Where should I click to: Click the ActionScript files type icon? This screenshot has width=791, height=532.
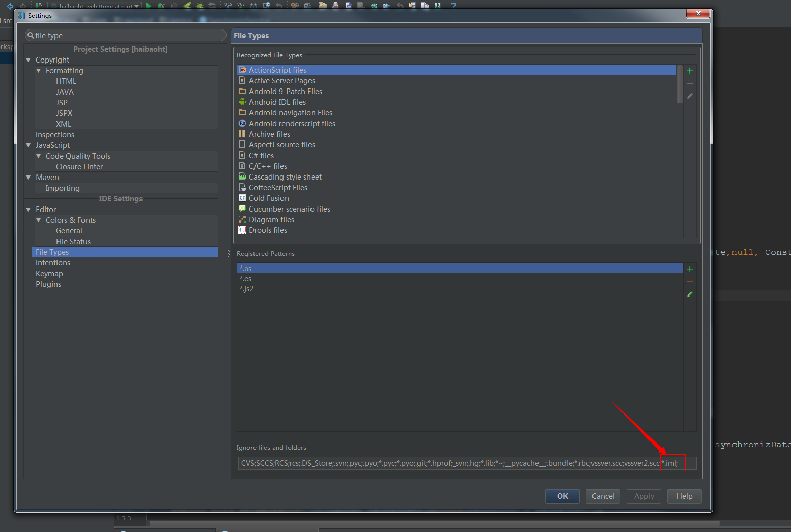(243, 70)
